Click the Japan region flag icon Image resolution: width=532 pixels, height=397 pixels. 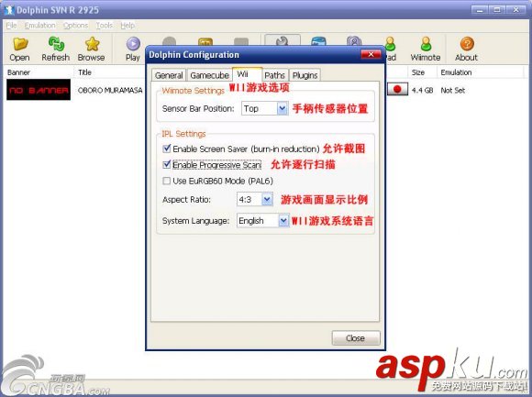coord(397,90)
